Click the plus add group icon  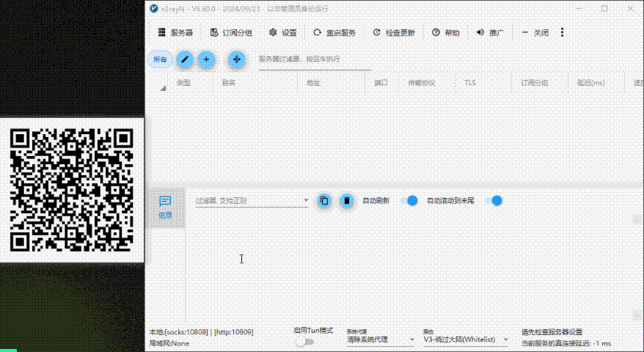click(x=206, y=59)
